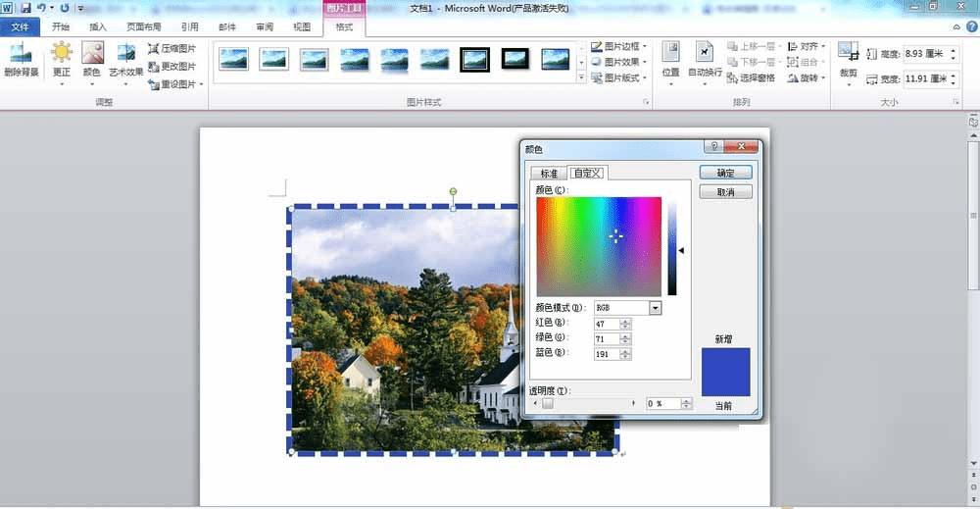Image resolution: width=980 pixels, height=509 pixels.
Task: Switch to Page Layout (页面布局) tab
Action: [x=144, y=26]
